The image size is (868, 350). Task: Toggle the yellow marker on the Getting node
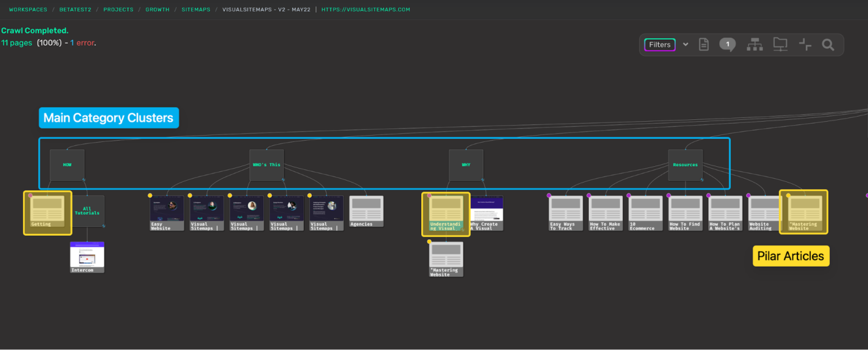pos(30,195)
